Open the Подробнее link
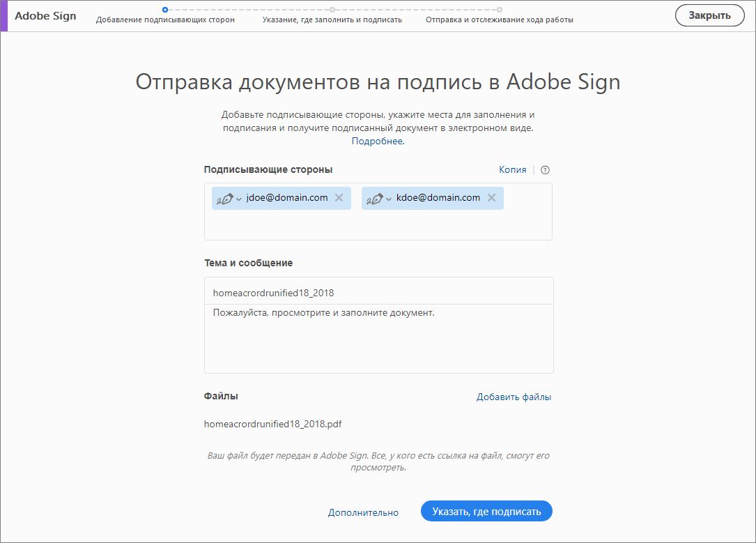Viewport: 756px width, 543px height. pos(377,142)
